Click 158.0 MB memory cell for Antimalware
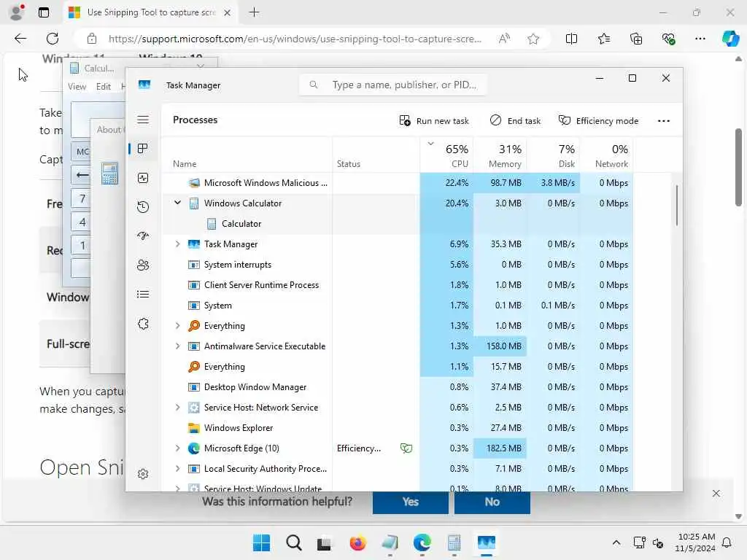The height and width of the screenshot is (560, 747). pos(500,346)
